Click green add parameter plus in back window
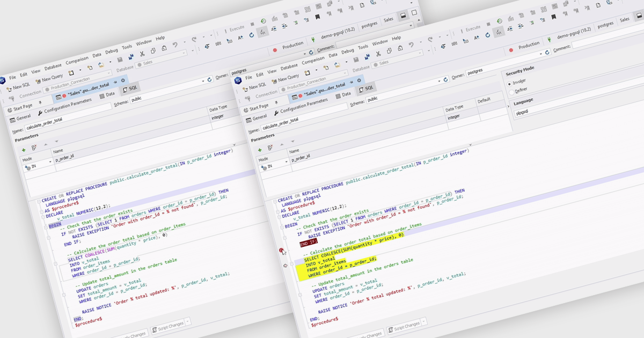 (23, 151)
